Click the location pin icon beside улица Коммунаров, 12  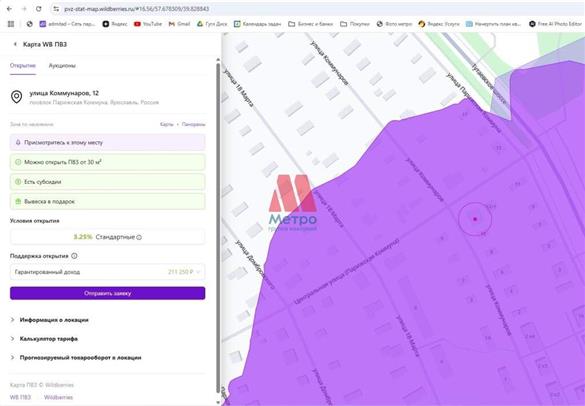pyautogui.click(x=16, y=97)
